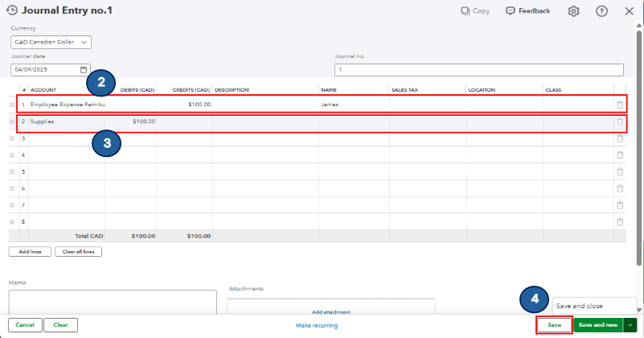Click Add lines button
The image size is (644, 338).
point(30,252)
